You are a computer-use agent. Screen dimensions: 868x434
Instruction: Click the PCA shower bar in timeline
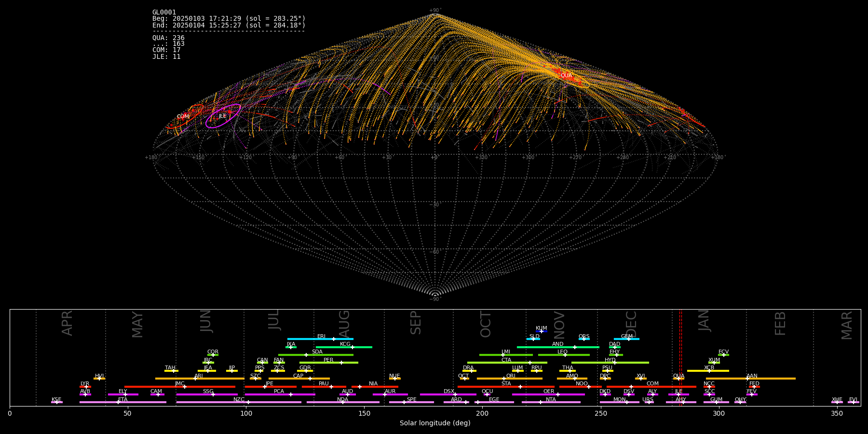[x=280, y=394]
